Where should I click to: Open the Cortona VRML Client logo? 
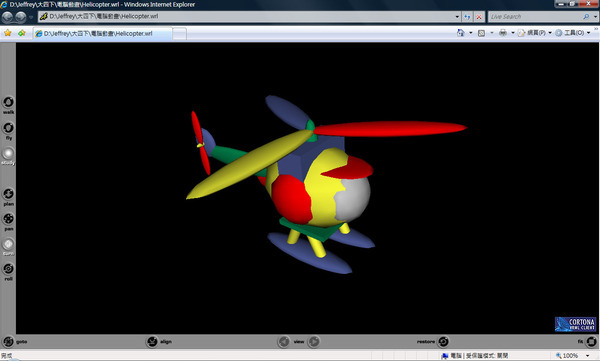[x=576, y=324]
